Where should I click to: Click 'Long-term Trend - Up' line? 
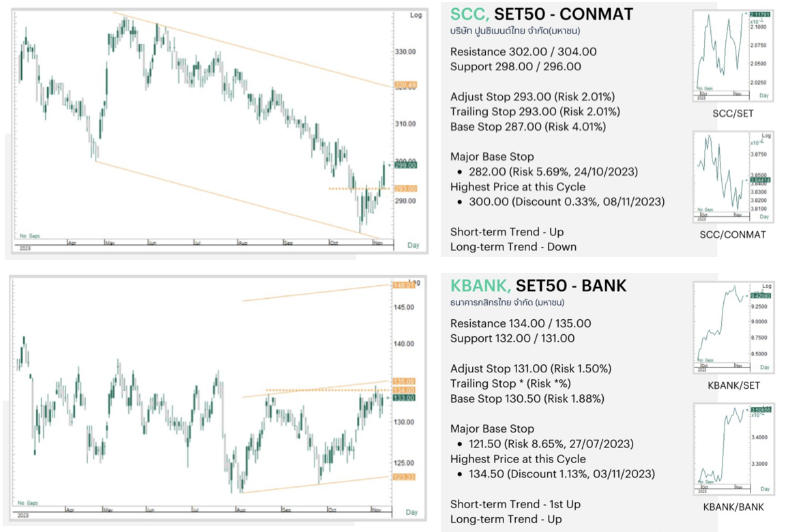[506, 519]
